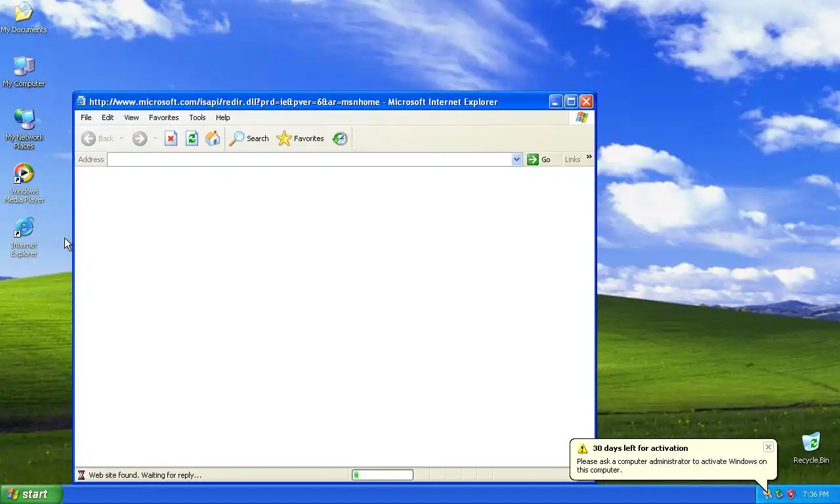The width and height of the screenshot is (840, 504).
Task: Open the Back button history dropdown arrow
Action: [x=121, y=138]
